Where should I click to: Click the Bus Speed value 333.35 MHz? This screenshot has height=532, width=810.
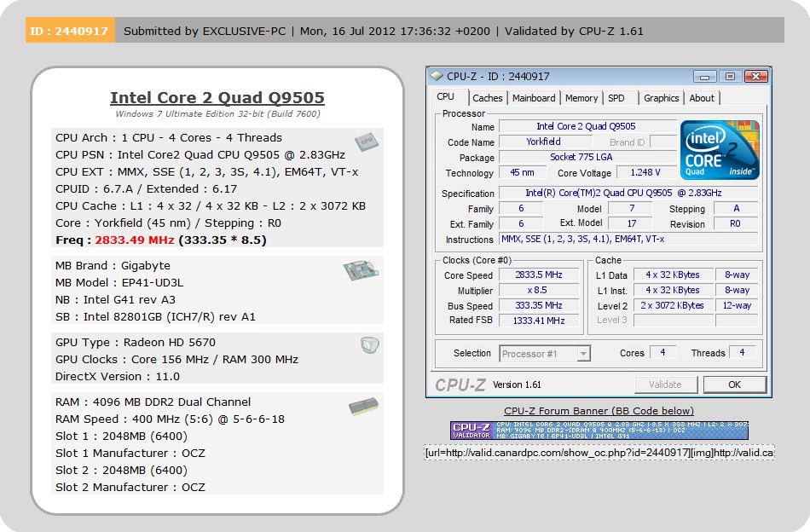pos(539,305)
